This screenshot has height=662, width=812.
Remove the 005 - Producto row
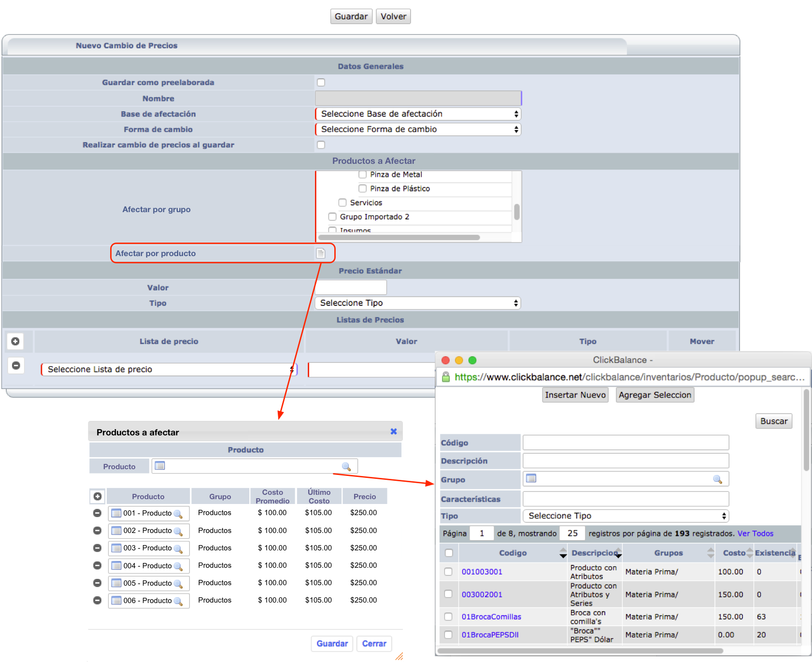pos(97,583)
